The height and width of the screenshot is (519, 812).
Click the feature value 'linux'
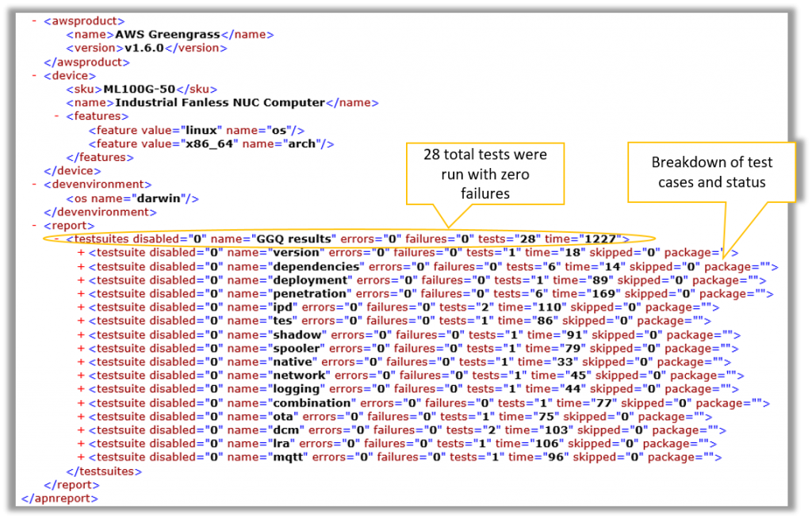point(201,131)
